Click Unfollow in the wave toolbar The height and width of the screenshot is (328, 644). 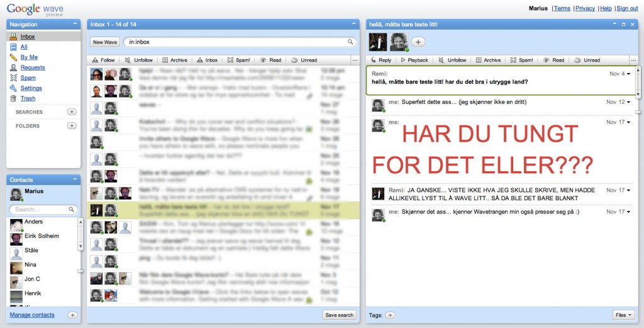(452, 60)
